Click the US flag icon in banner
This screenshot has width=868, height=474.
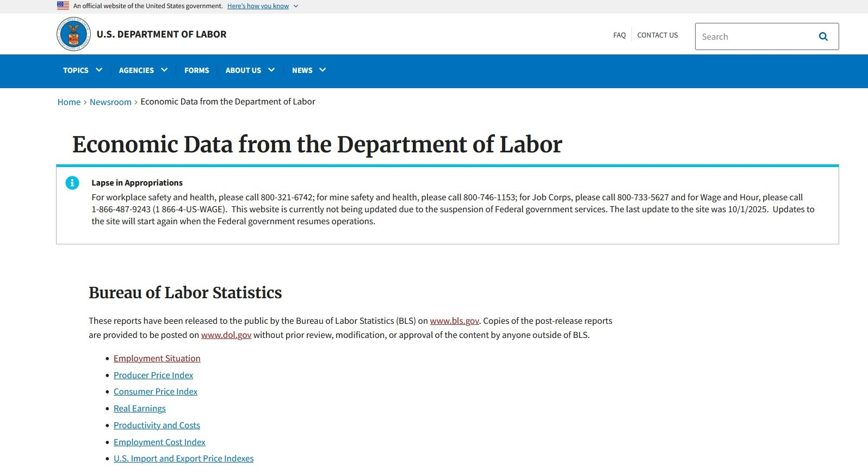point(63,6)
